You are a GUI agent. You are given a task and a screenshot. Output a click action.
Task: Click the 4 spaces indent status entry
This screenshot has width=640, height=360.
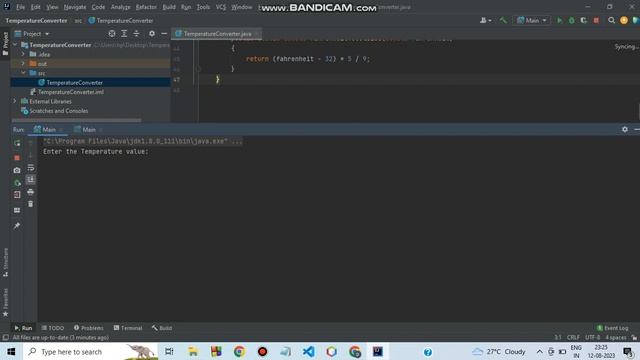[616, 338]
